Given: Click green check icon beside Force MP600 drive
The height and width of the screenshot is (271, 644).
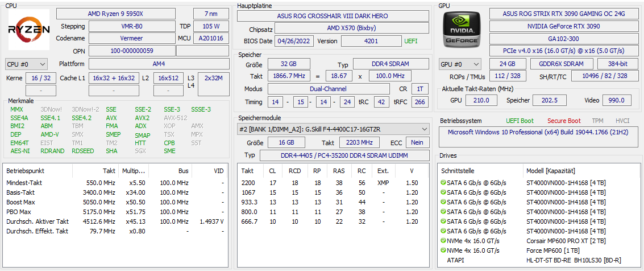Looking at the screenshot, I should (x=443, y=251).
